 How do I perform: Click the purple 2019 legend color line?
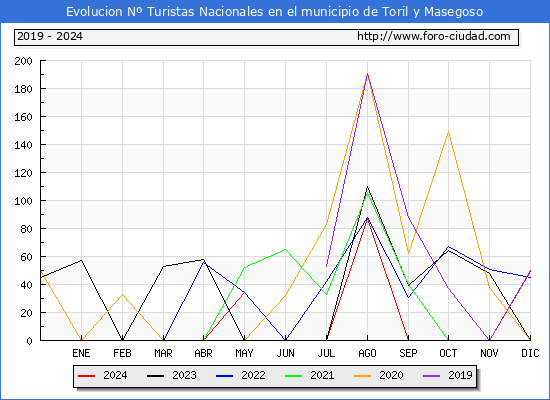point(431,376)
